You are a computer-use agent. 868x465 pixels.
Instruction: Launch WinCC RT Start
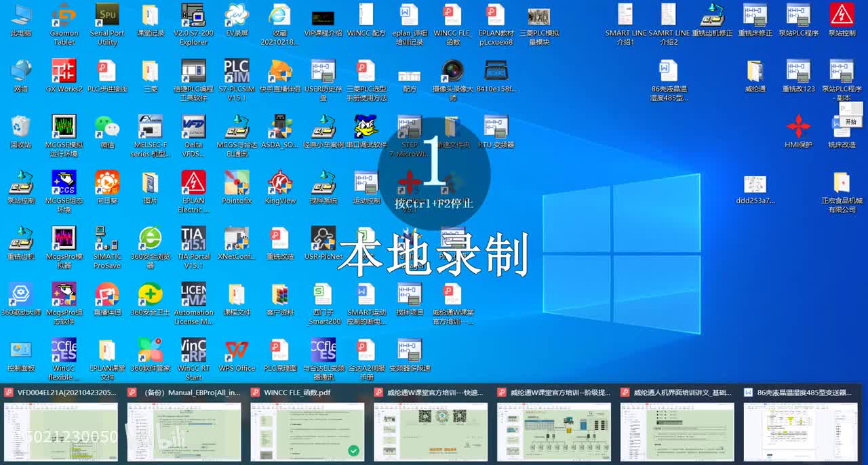point(193,360)
